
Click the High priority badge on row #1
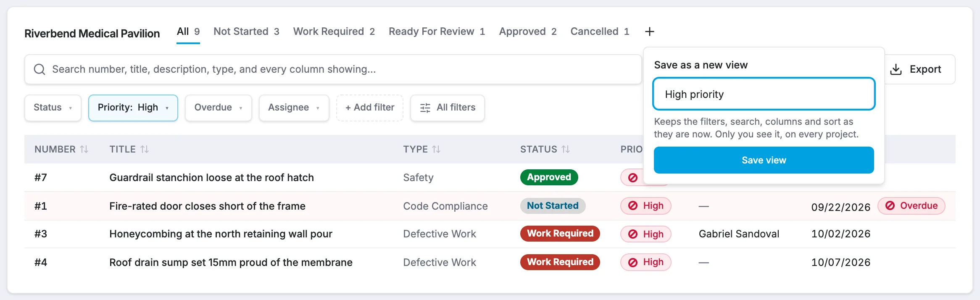[646, 206]
